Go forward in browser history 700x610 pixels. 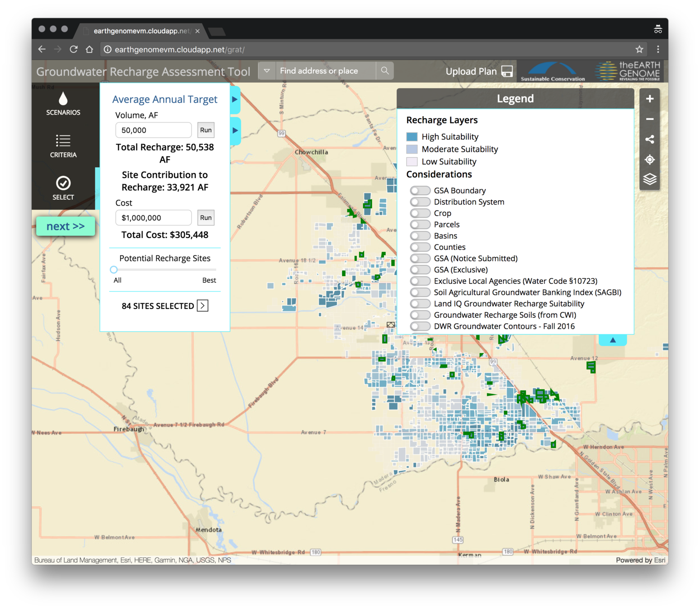[57, 49]
